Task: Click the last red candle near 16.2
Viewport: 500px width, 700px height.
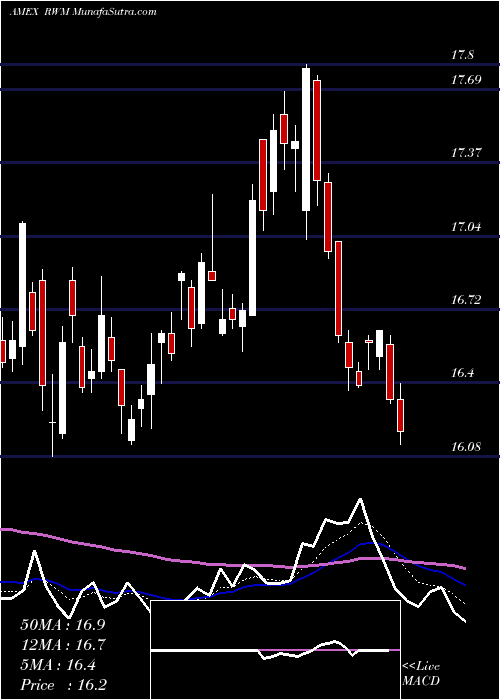Action: 400,416
